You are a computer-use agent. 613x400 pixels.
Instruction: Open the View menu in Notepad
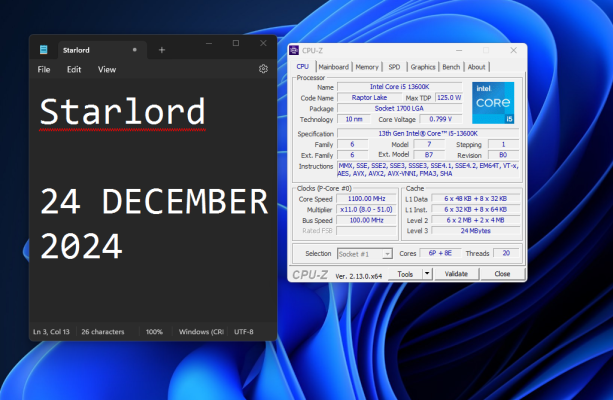point(107,70)
